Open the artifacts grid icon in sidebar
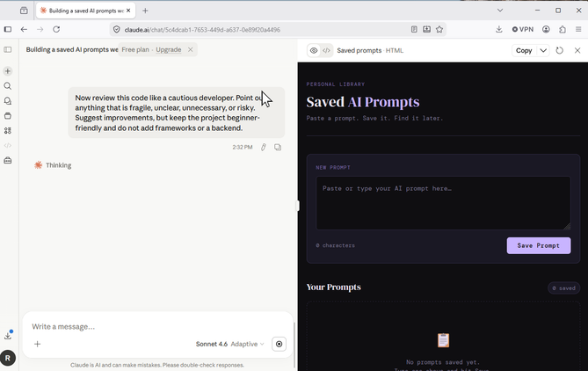The image size is (588, 371). pyautogui.click(x=8, y=130)
